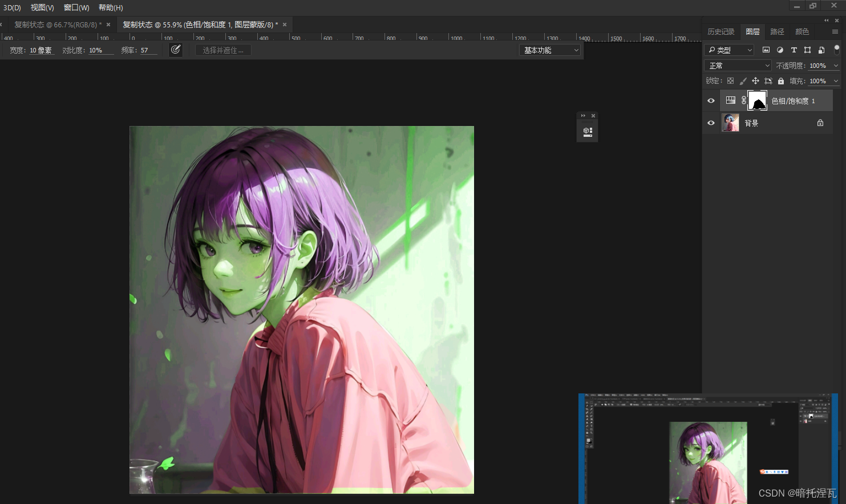Lock artboard nesting crop icon

768,81
